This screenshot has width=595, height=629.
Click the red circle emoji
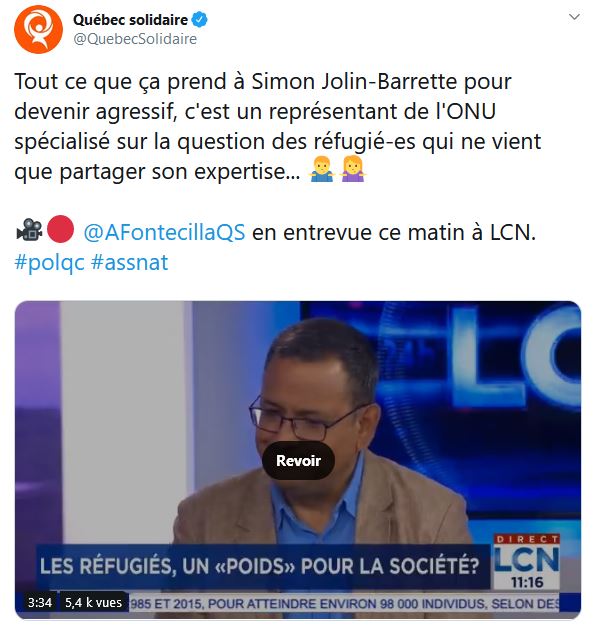(61, 229)
